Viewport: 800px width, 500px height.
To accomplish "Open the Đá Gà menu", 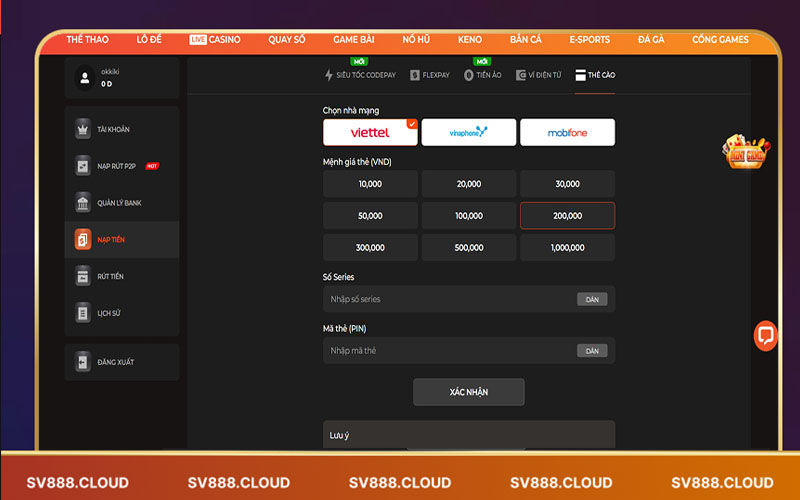I will [x=651, y=39].
